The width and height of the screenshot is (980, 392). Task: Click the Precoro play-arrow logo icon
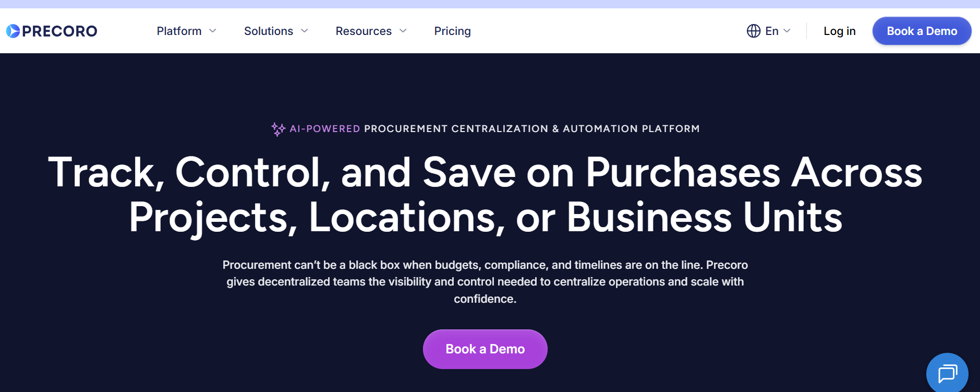(x=13, y=31)
